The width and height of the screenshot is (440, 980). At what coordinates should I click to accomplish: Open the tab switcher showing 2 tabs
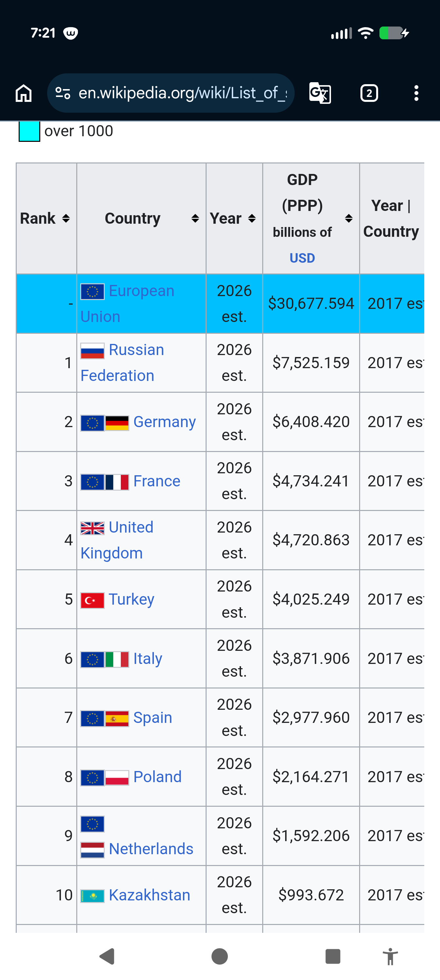[369, 93]
